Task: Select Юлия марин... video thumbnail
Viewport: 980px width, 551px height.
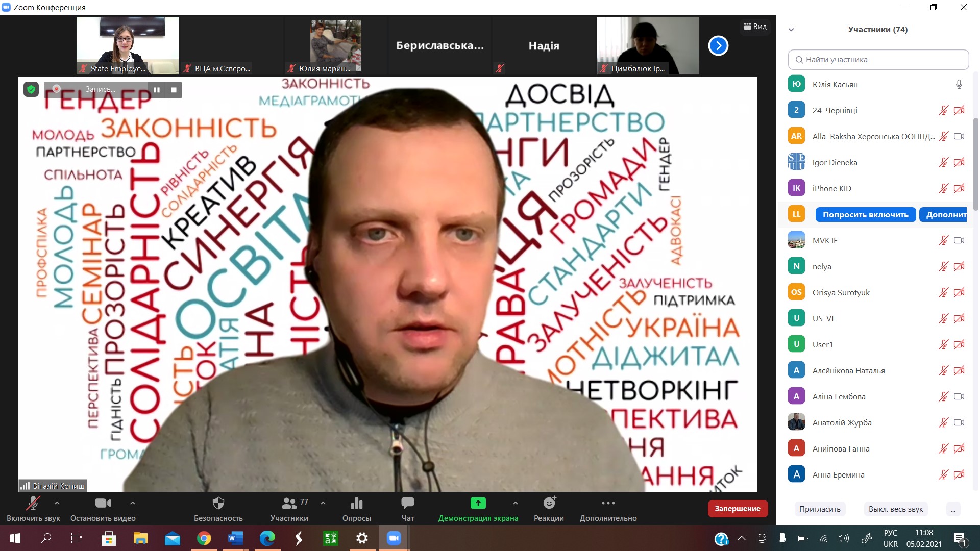Action: [336, 46]
